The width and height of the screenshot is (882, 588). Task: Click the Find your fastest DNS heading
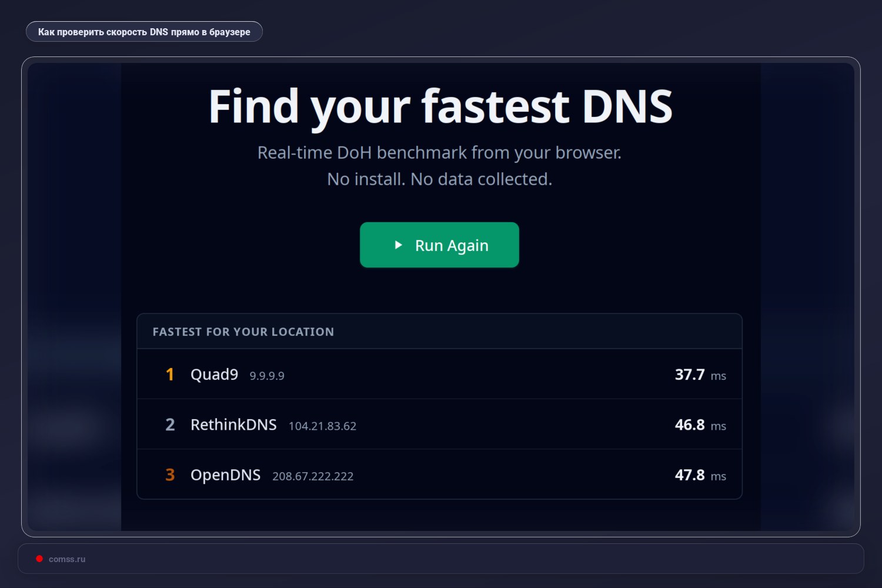[440, 106]
